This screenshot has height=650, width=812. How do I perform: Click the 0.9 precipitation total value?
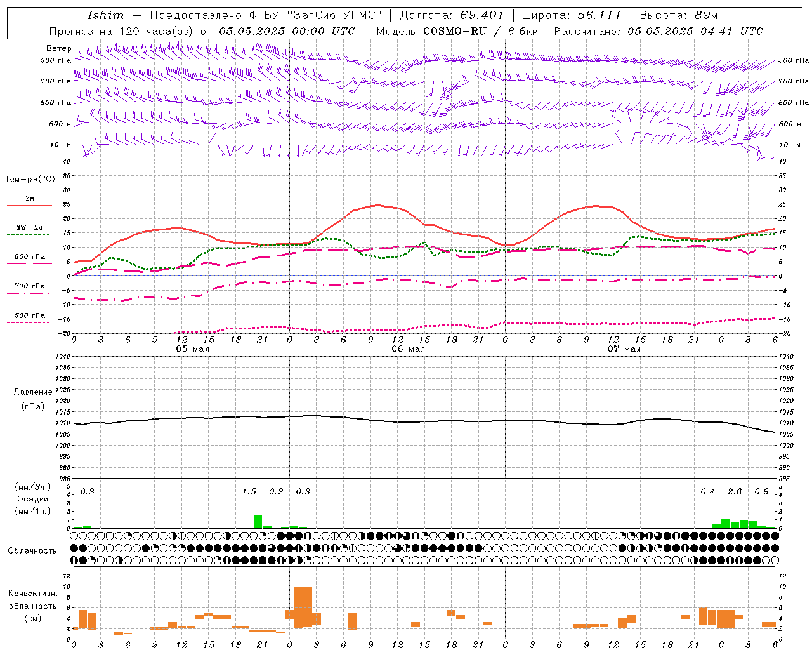tap(762, 491)
